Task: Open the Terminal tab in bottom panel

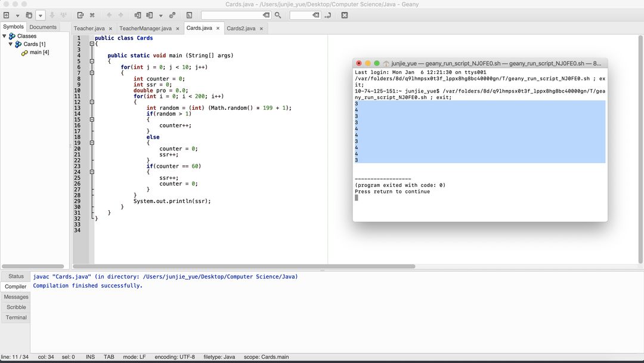Action: point(16,318)
